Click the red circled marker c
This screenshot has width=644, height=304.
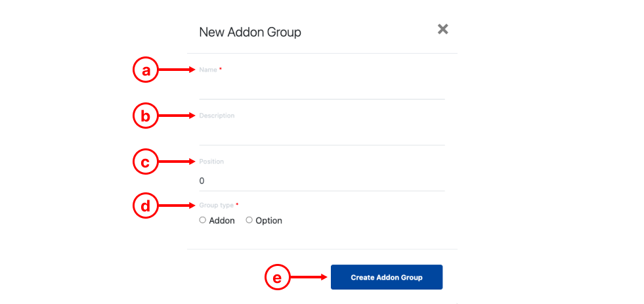tap(145, 162)
